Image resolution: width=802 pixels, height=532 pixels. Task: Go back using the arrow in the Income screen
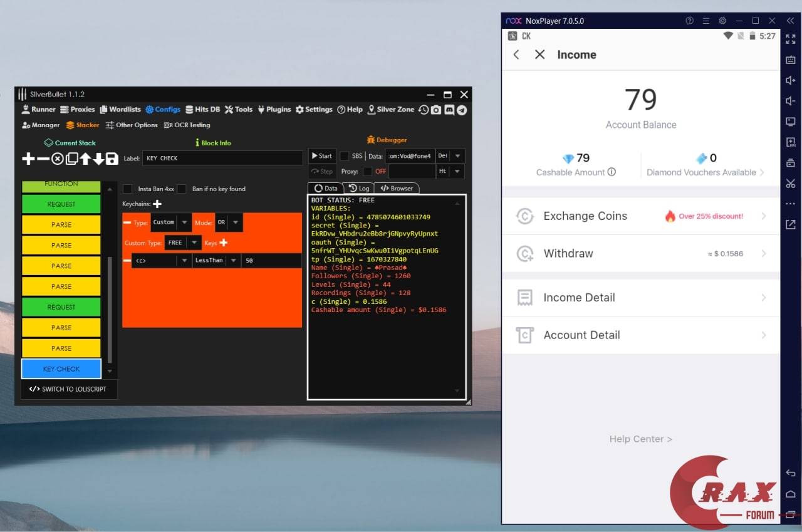516,55
